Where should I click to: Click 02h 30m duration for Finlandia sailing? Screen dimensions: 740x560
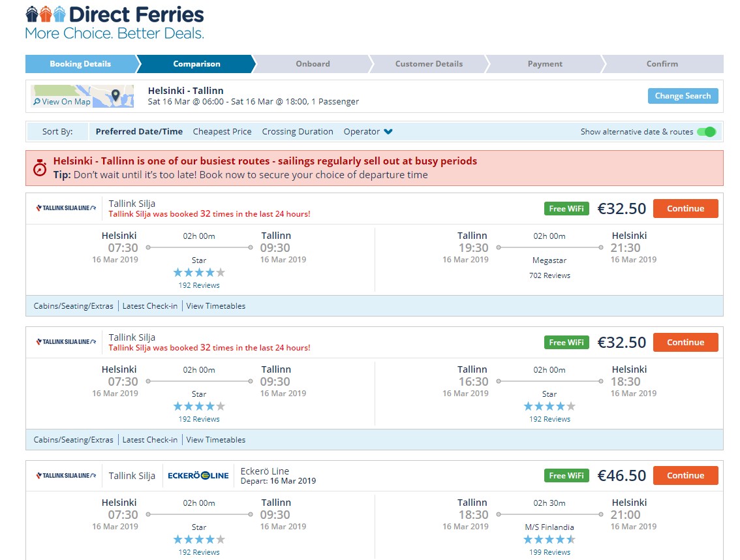click(x=549, y=503)
